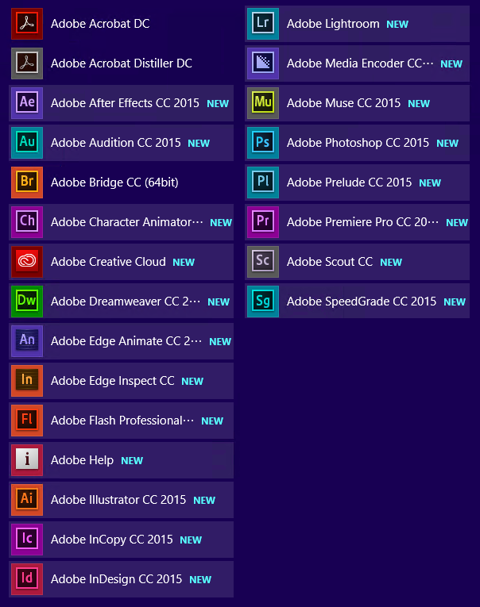Click 'Adobe Help' label
This screenshot has height=607, width=480.
coord(82,460)
